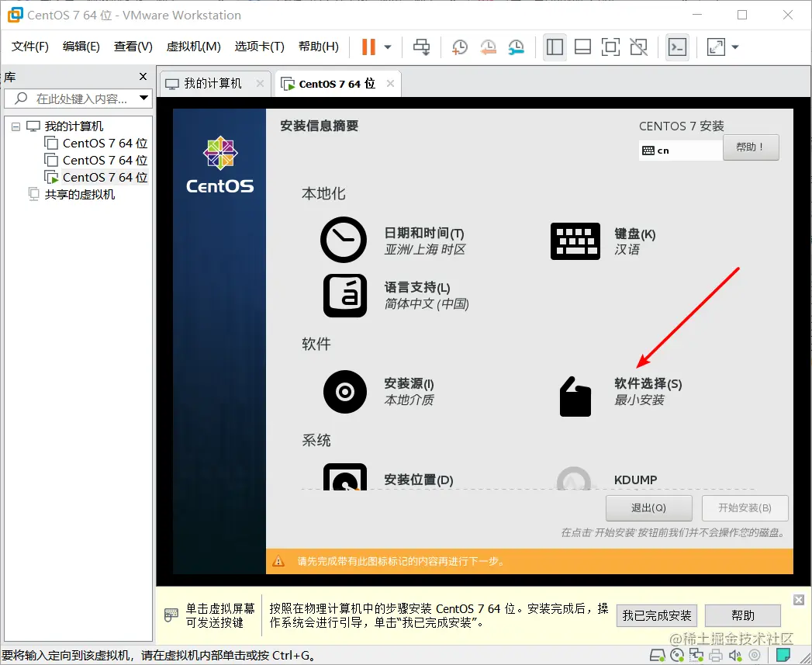Click the sound card status icon

(735, 656)
